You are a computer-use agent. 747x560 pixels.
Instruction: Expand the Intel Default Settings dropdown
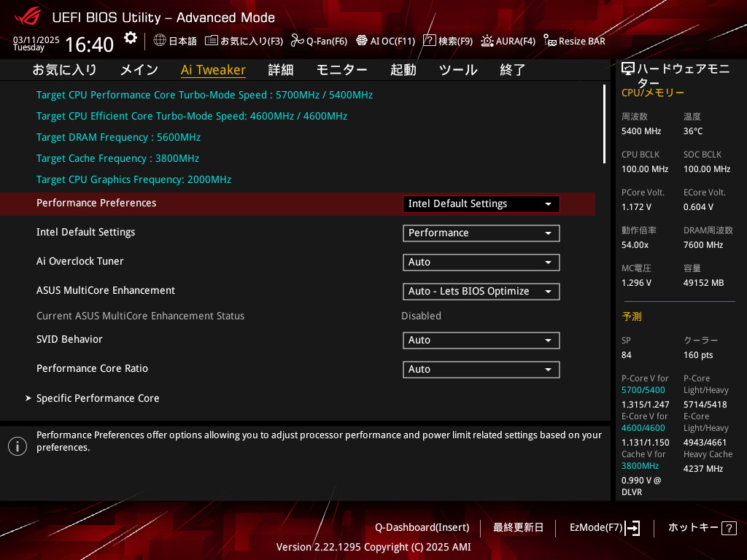(481, 233)
